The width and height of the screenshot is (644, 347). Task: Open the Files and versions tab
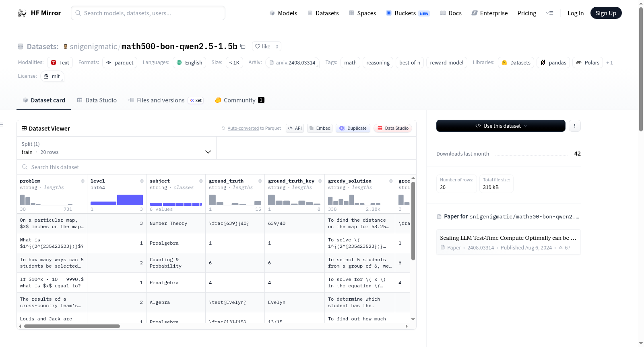[166, 100]
